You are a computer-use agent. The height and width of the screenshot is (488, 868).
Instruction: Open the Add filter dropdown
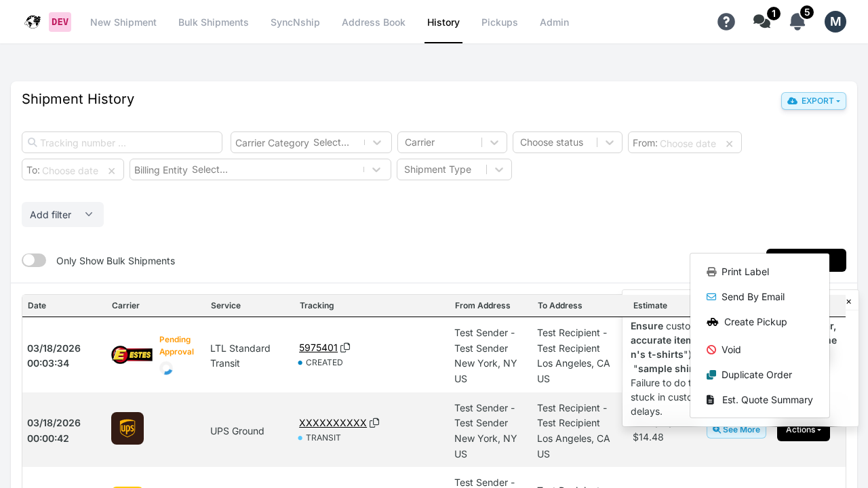click(x=62, y=214)
